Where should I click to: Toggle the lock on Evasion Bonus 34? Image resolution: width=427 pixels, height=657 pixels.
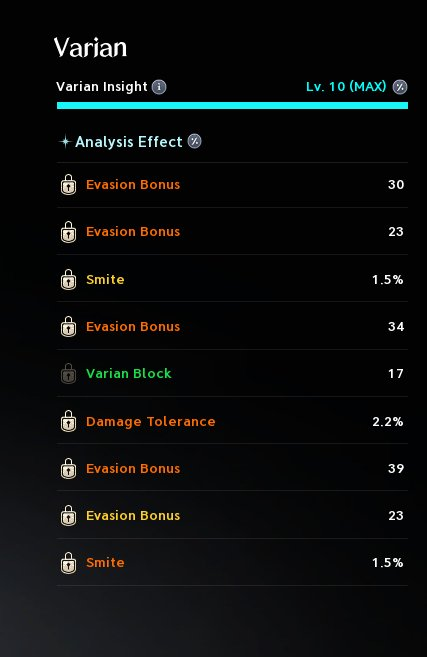[68, 327]
